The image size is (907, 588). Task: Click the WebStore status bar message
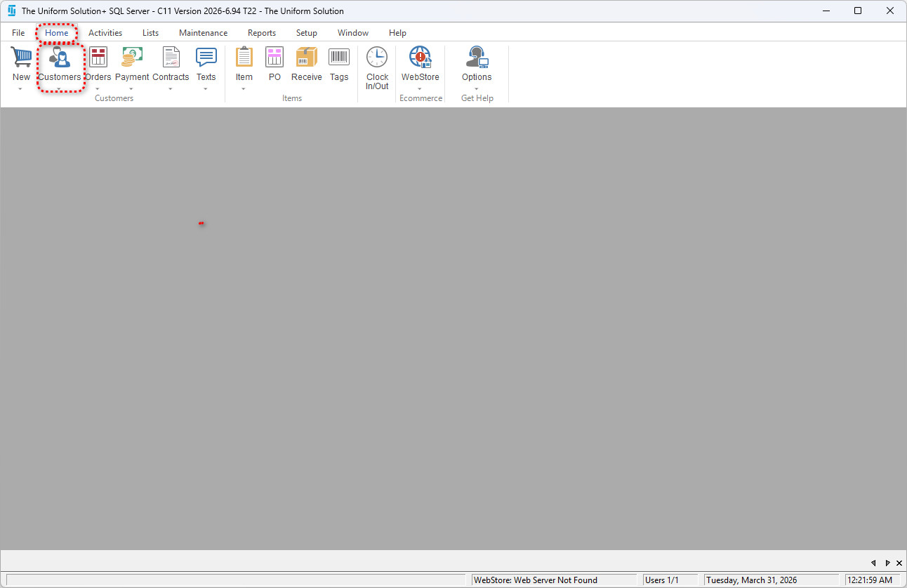(x=535, y=580)
